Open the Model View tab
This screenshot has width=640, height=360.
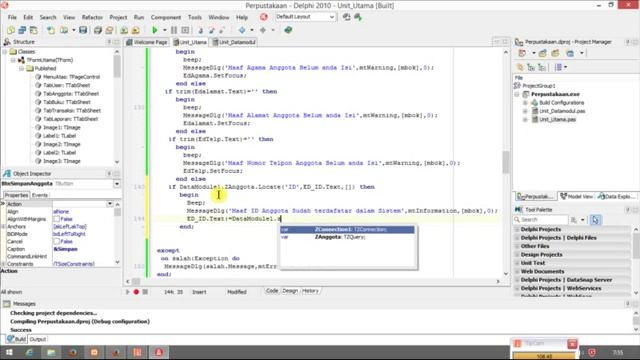pyautogui.click(x=576, y=196)
